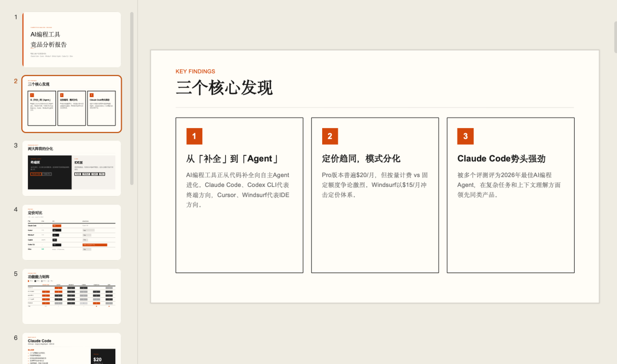Click slide number 4 in sidebar
Screen dimensions: 617x364
(x=16, y=209)
